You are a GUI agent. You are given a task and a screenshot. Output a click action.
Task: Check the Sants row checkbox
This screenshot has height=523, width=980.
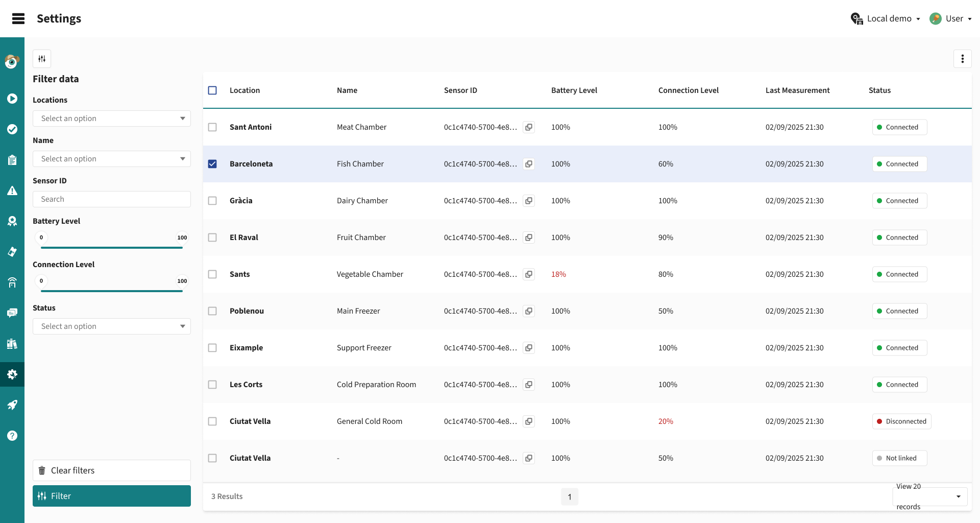(212, 274)
